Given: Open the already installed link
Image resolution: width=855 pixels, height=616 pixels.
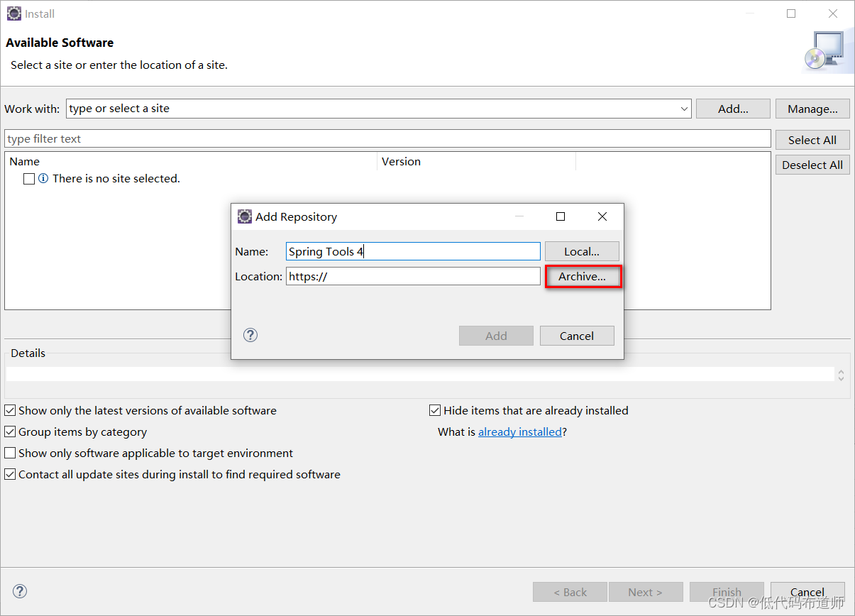Looking at the screenshot, I should point(520,431).
